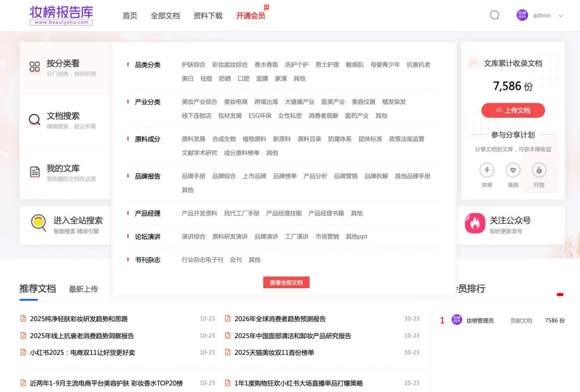Switch to the 首页 tab
This screenshot has width=580, height=392.
point(129,16)
